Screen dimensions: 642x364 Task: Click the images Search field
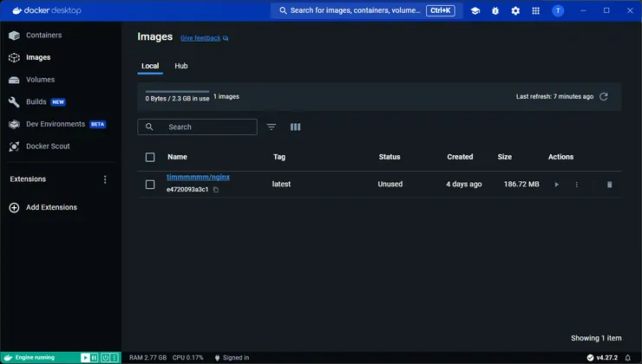(197, 127)
